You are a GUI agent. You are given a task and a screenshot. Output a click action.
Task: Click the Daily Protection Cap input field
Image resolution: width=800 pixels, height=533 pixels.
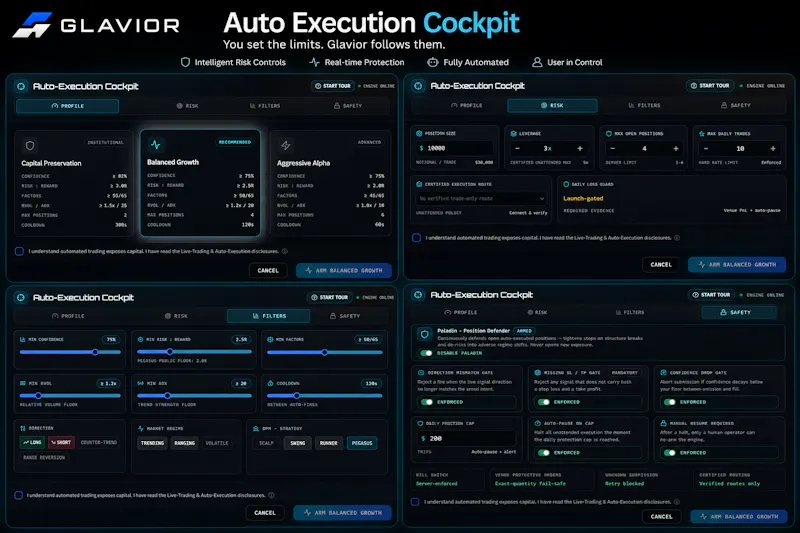pyautogui.click(x=466, y=438)
